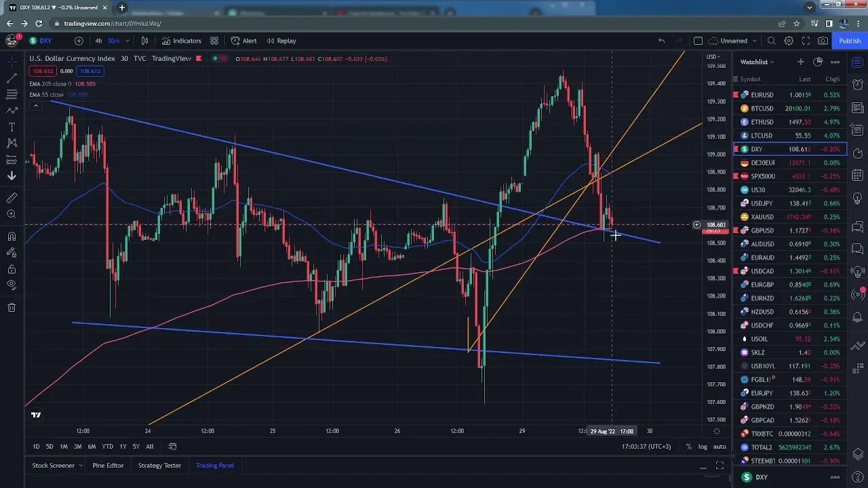Start bar Replay mode
Viewport: 868px width, 488px height.
tap(281, 41)
